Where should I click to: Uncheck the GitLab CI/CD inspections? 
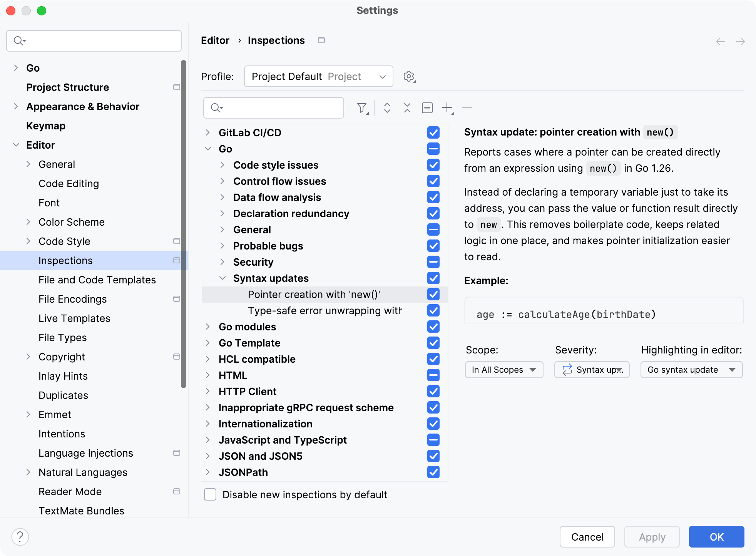click(x=433, y=132)
